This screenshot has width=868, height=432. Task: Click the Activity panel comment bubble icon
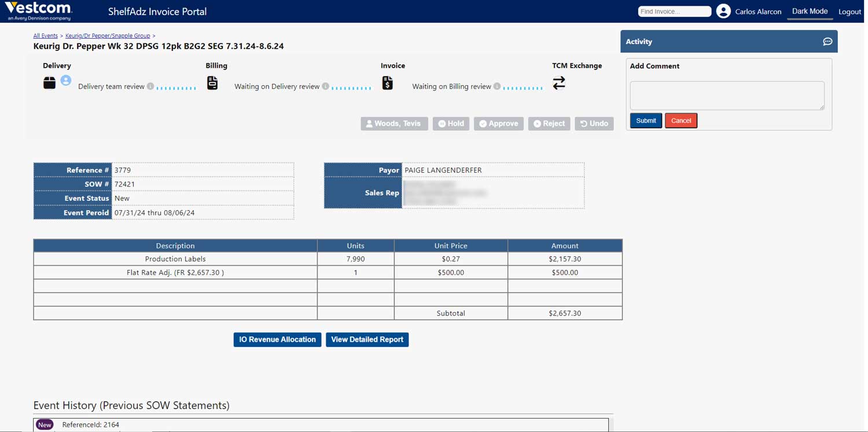pyautogui.click(x=827, y=42)
